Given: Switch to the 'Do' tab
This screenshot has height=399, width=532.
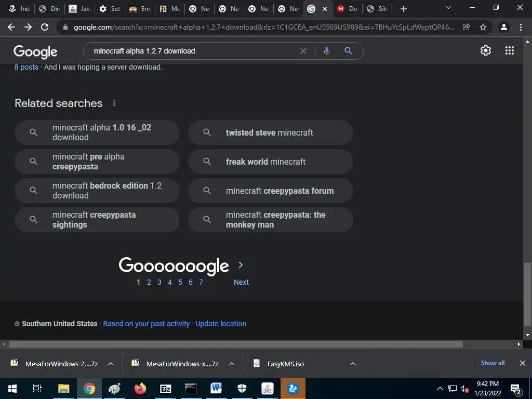Looking at the screenshot, I should tap(347, 9).
